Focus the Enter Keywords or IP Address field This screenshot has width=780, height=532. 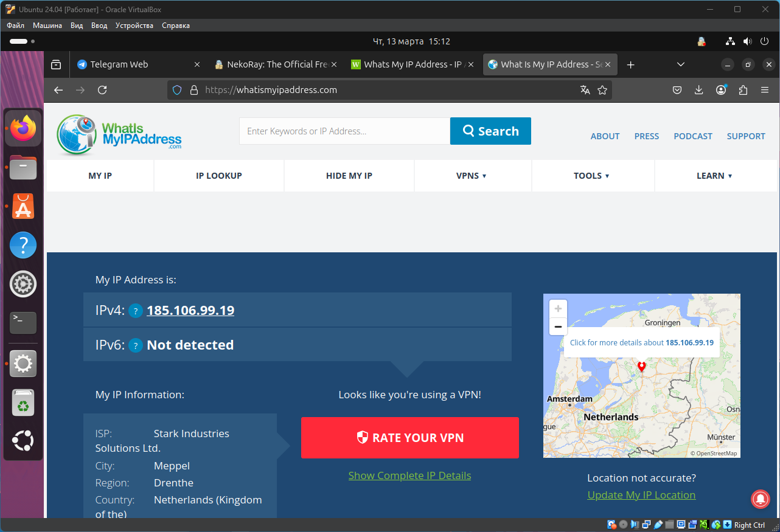pos(344,131)
